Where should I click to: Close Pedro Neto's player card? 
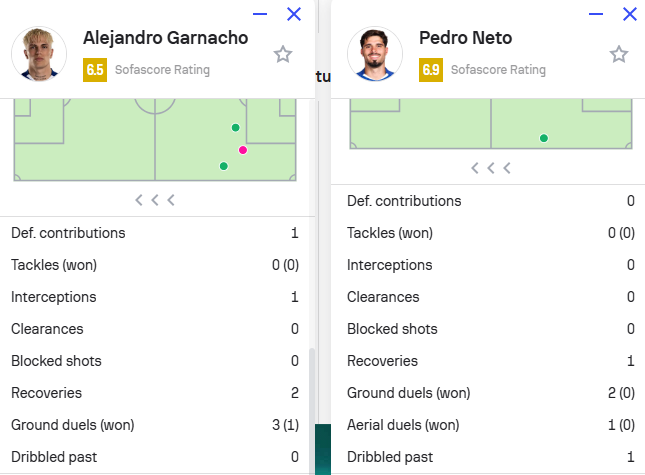(x=630, y=14)
